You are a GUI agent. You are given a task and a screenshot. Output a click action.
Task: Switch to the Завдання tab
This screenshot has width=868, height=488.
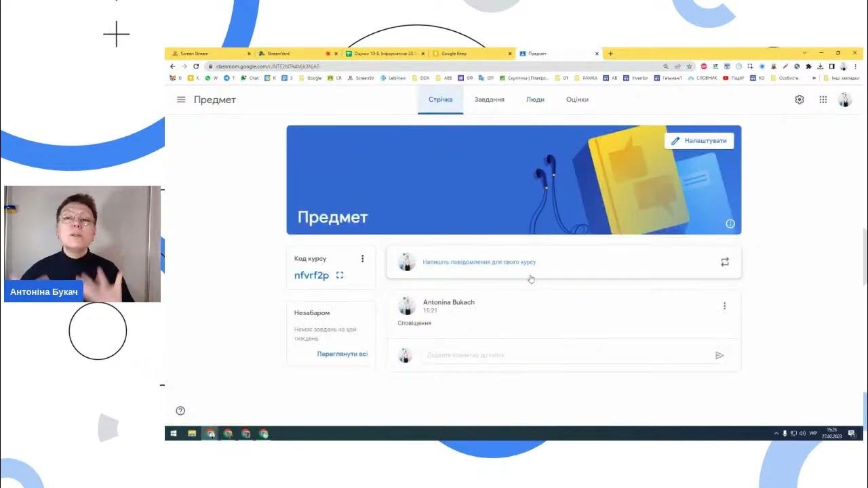tap(489, 100)
